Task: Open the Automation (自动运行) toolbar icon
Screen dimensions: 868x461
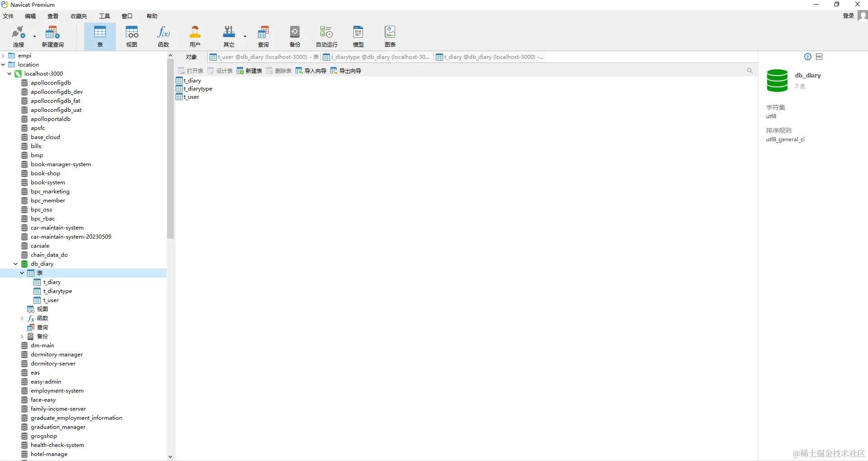Action: [x=327, y=36]
